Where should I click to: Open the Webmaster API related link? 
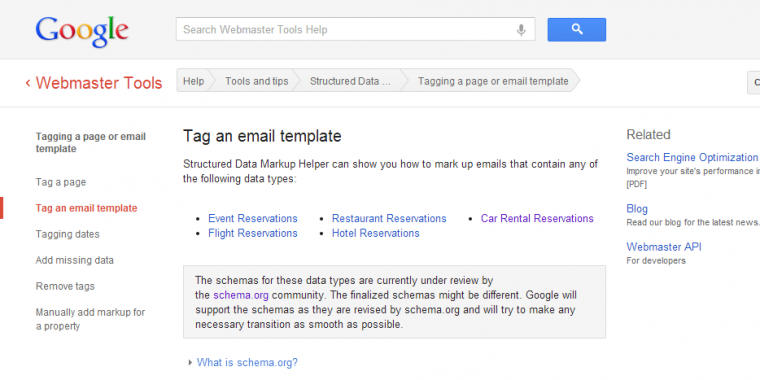click(x=664, y=247)
